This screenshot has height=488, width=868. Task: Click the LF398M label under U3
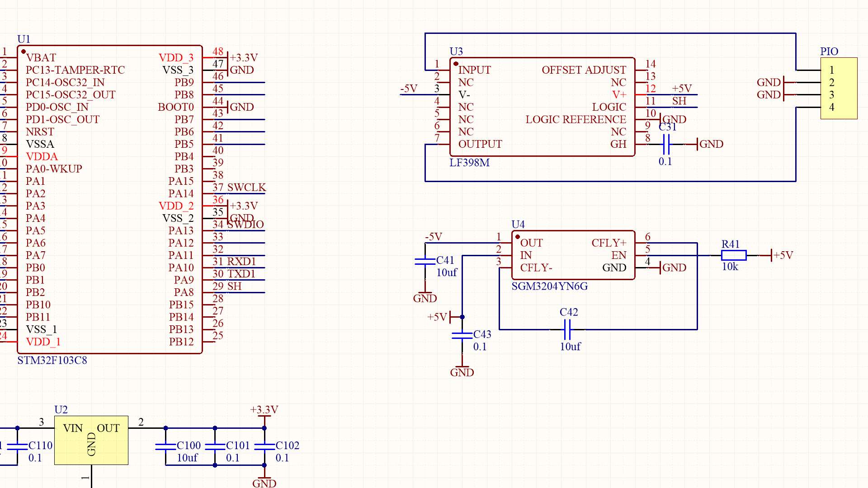pyautogui.click(x=469, y=163)
